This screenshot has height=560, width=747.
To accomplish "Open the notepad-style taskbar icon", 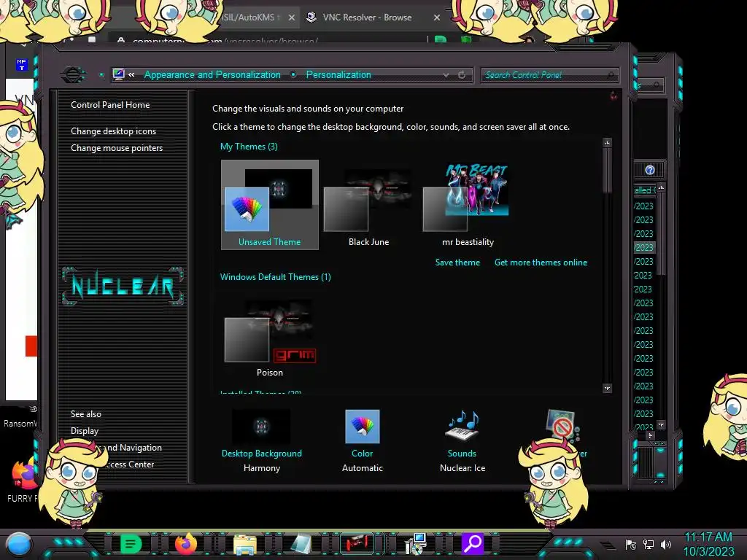I will [x=301, y=544].
